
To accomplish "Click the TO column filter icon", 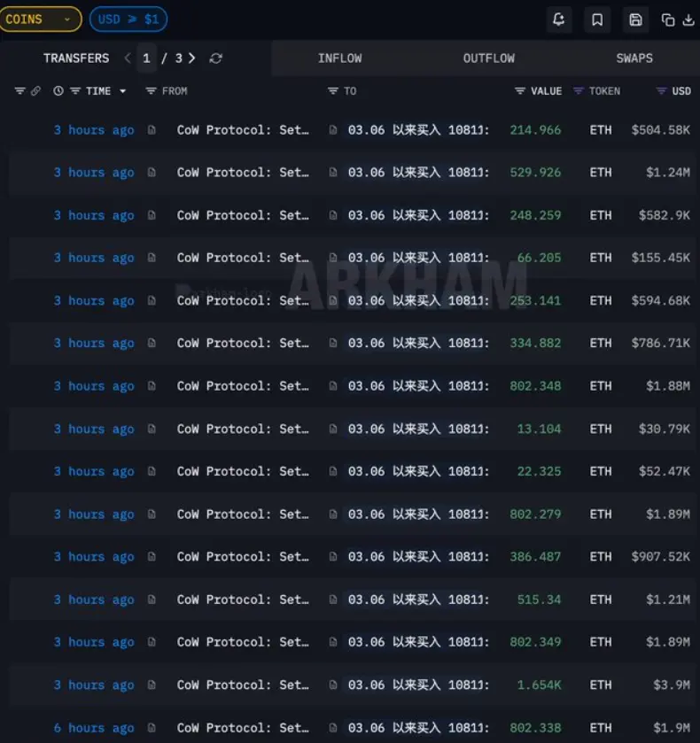I will point(333,90).
